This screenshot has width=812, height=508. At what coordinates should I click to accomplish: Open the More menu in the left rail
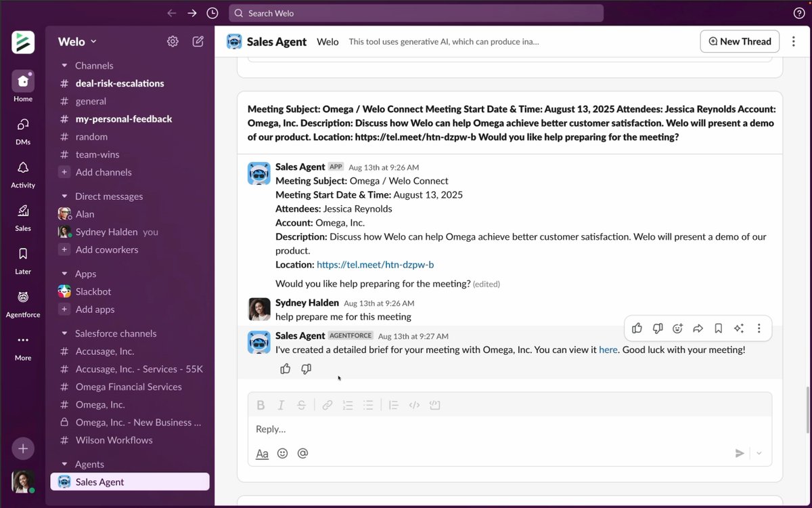tap(23, 347)
